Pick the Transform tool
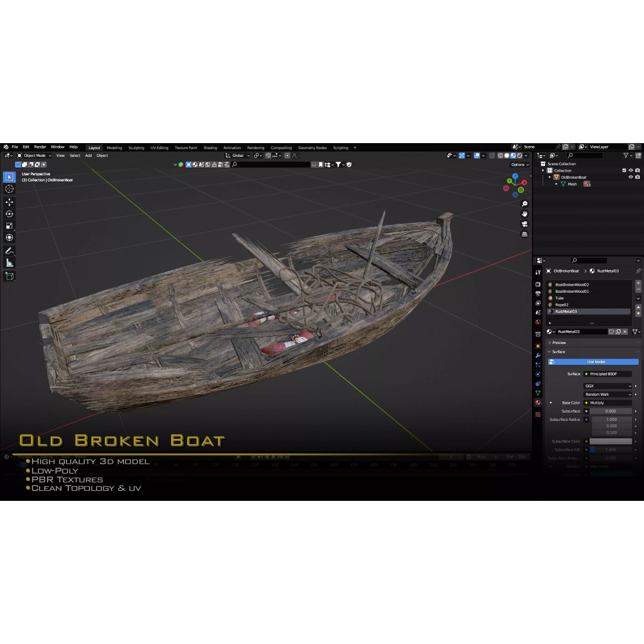 click(x=10, y=237)
